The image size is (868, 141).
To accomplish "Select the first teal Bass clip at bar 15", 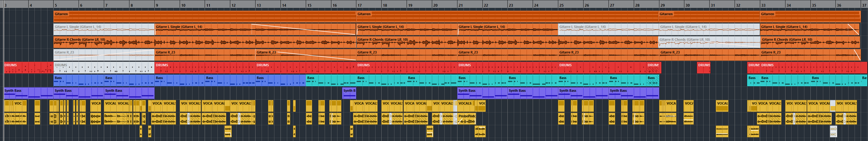I will 331,80.
